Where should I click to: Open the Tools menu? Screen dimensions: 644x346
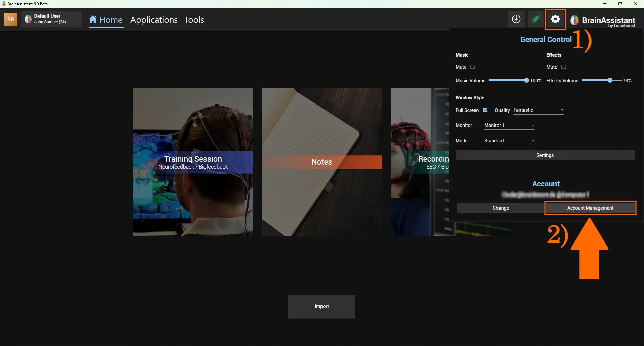point(194,20)
